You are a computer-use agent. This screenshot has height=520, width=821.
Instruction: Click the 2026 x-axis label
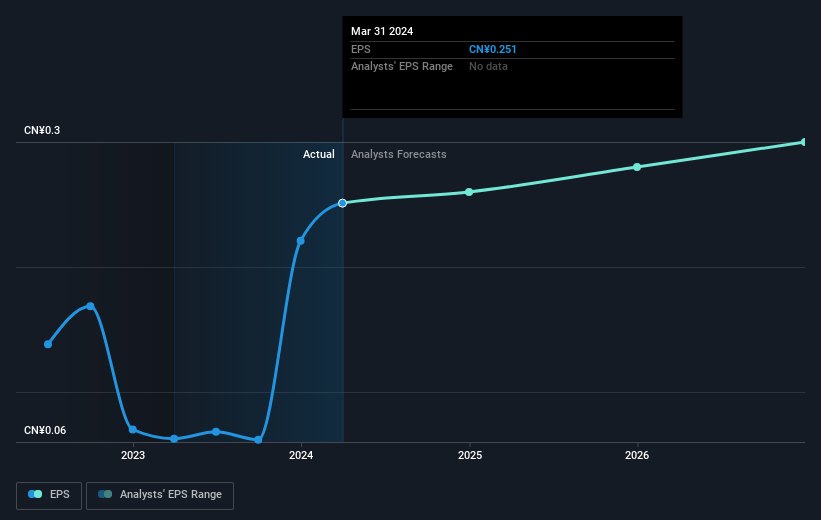click(637, 456)
